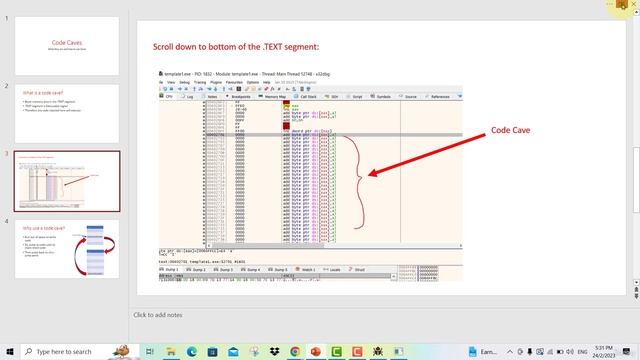Open volume control from system tray
Screen dimensions: 640x360
(x=570, y=351)
